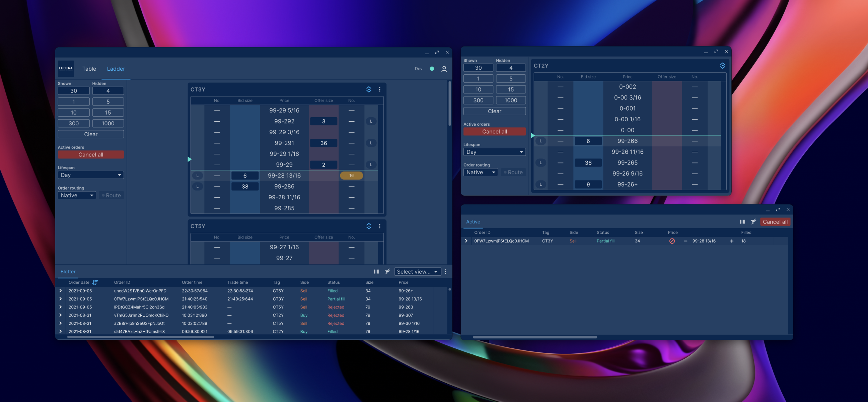Toggle the Route radio in main window
Screen dimensions: 868x402
[111, 195]
